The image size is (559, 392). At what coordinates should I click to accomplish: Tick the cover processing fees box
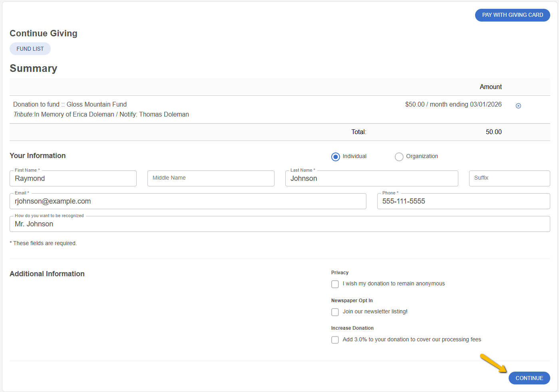[x=335, y=340]
